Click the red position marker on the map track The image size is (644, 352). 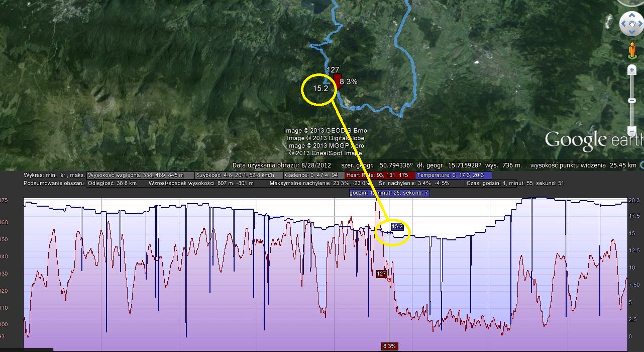338,81
